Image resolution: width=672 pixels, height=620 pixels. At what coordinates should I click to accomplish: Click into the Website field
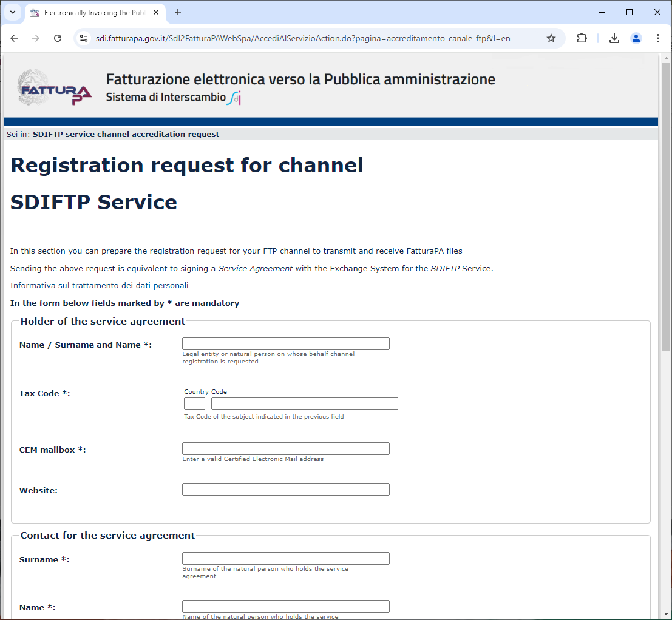[x=285, y=490]
